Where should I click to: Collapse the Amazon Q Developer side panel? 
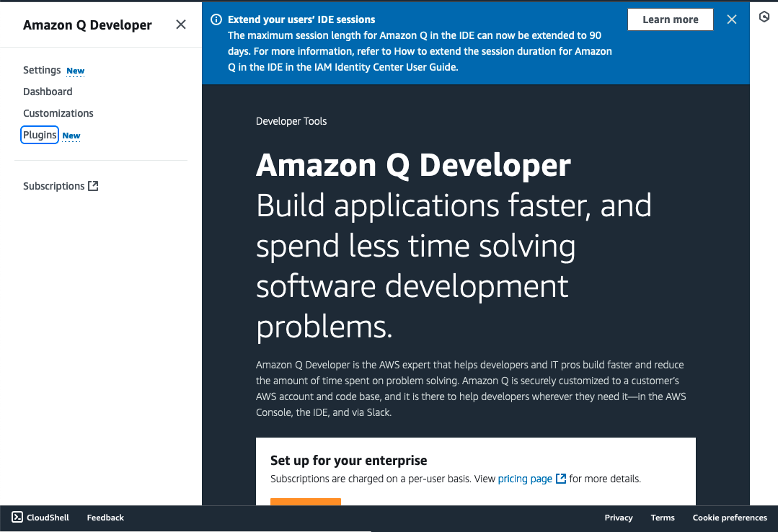point(181,24)
